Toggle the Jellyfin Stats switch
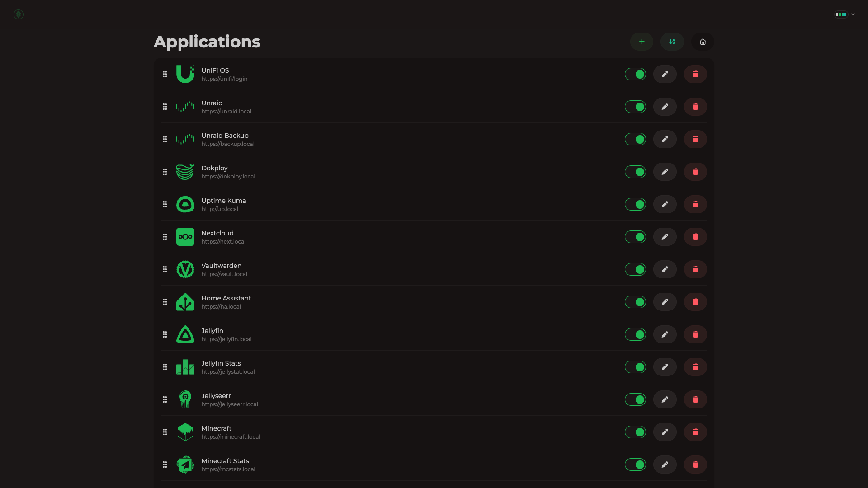The height and width of the screenshot is (488, 868). pyautogui.click(x=635, y=367)
